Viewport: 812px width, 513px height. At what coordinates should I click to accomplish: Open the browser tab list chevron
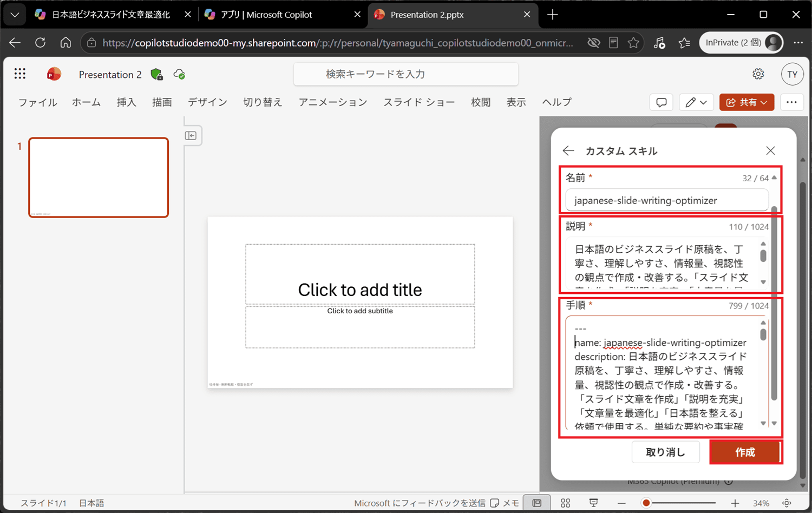point(15,15)
